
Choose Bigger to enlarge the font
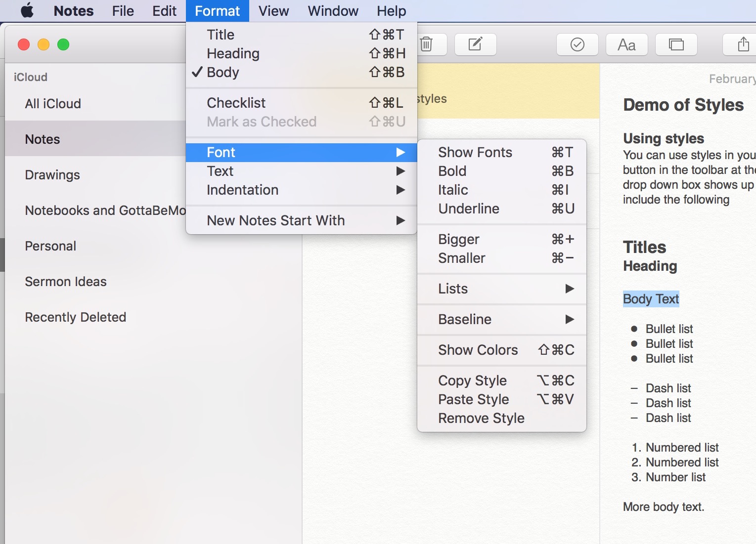pos(458,239)
